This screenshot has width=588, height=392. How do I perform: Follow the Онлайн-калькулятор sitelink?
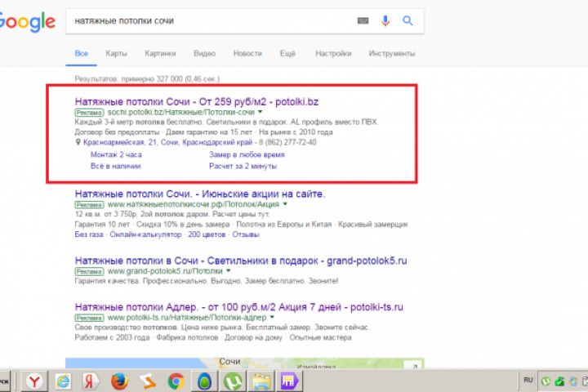pyautogui.click(x=145, y=234)
